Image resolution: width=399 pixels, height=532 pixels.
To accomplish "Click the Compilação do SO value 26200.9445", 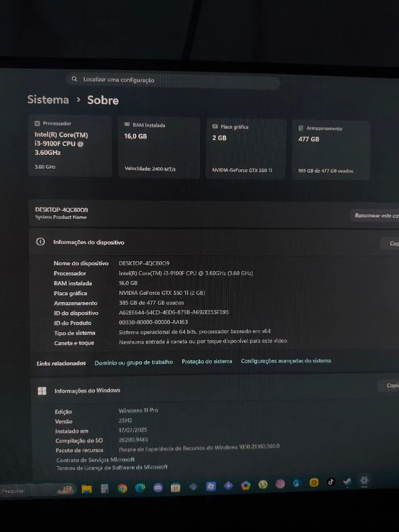I will 133,439.
